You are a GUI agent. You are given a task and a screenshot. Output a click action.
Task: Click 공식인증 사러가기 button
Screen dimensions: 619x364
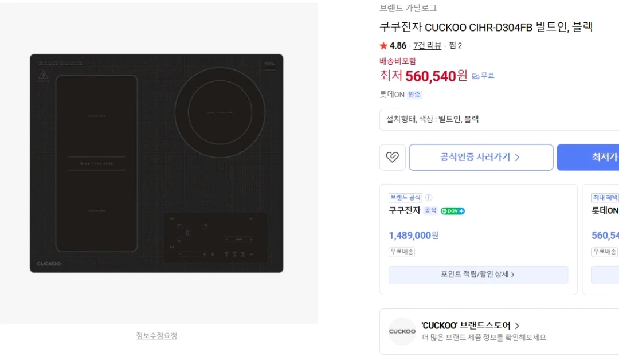tap(481, 157)
